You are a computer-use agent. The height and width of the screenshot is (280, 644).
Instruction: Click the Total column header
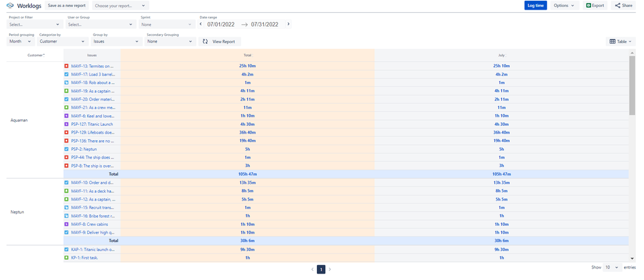click(247, 55)
